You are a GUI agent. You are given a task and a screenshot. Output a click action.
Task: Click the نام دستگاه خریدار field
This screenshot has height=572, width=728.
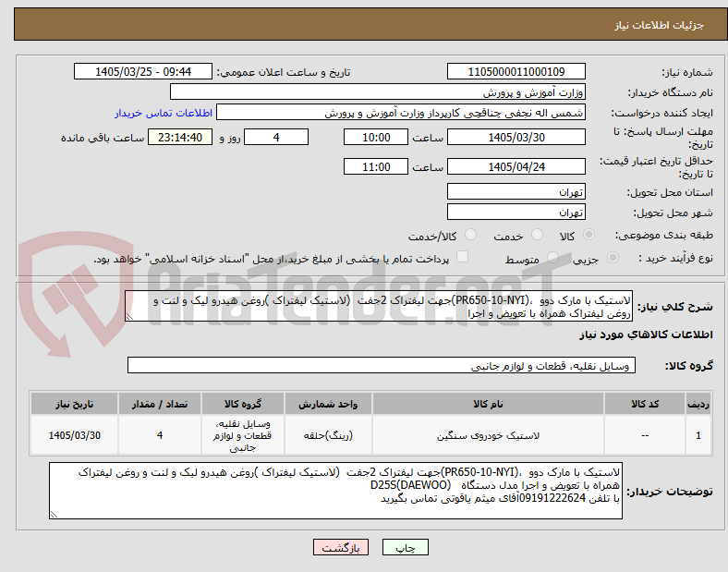pos(378,91)
